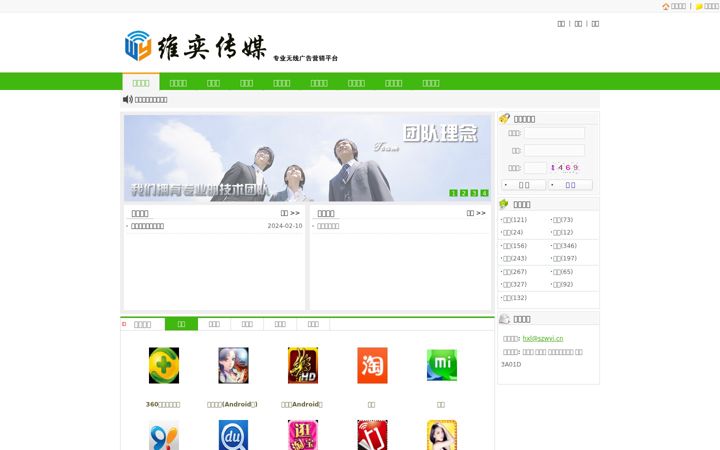Open the category link with count (243)
Screen dimensions: 720x450
(515, 258)
